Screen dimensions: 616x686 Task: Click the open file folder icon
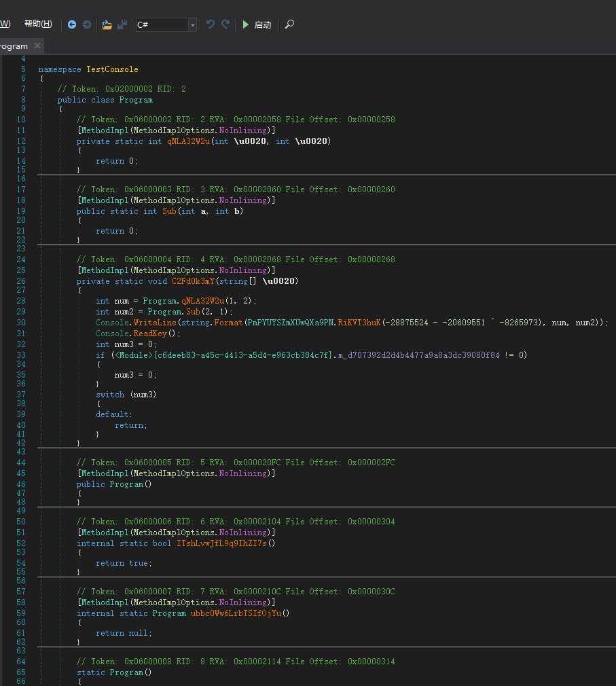107,24
